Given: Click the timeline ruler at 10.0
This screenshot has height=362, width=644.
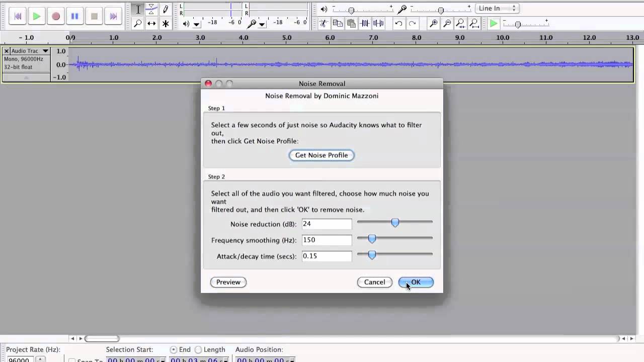Looking at the screenshot, I should coord(503,38).
